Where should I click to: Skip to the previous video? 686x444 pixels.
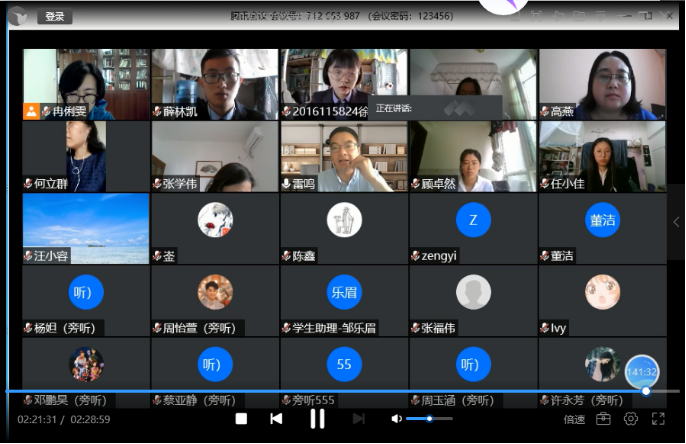(276, 419)
